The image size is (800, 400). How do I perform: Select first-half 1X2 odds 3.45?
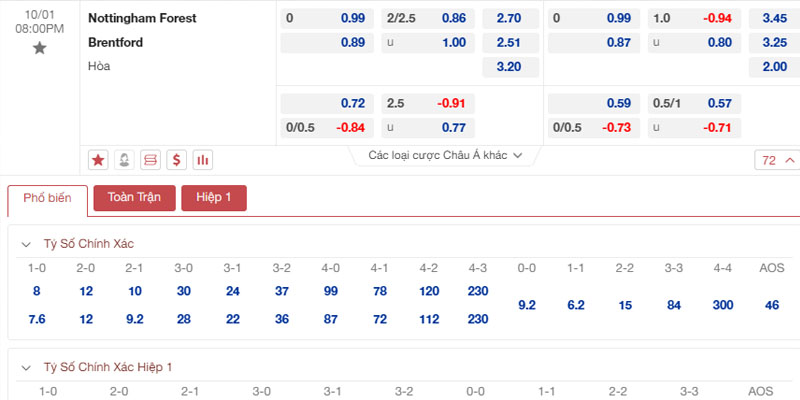[774, 18]
